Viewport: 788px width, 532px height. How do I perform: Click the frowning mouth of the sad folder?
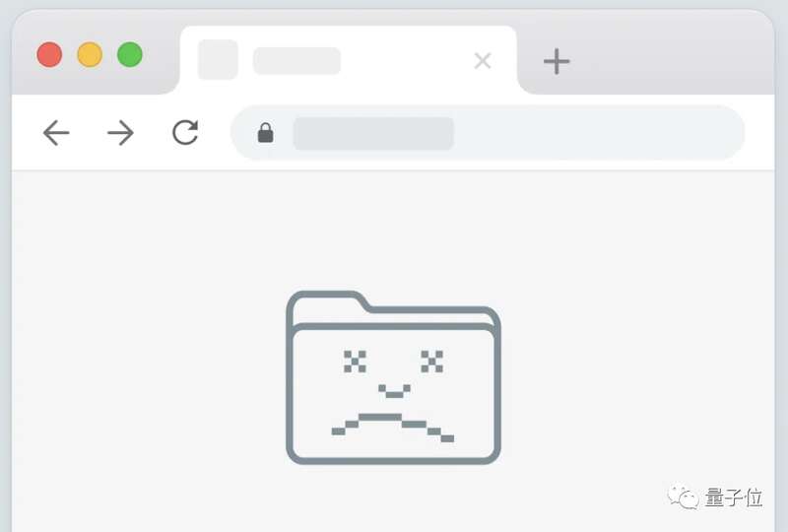point(392,428)
